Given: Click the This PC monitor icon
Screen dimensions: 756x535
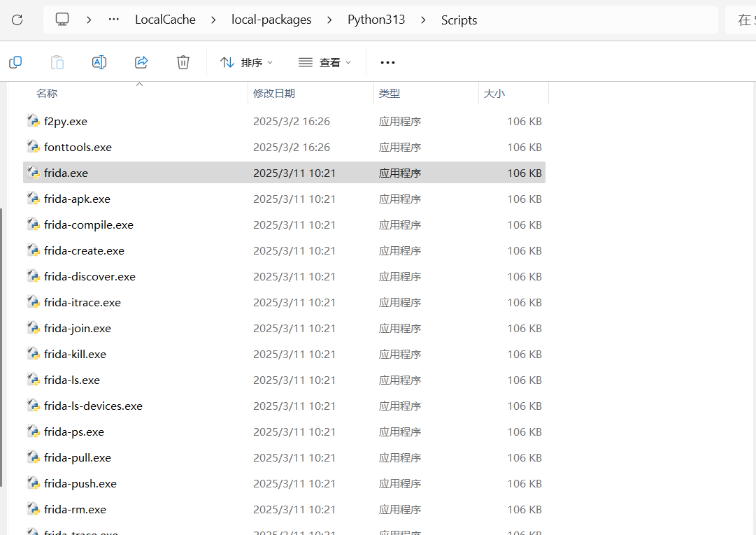Looking at the screenshot, I should [62, 20].
